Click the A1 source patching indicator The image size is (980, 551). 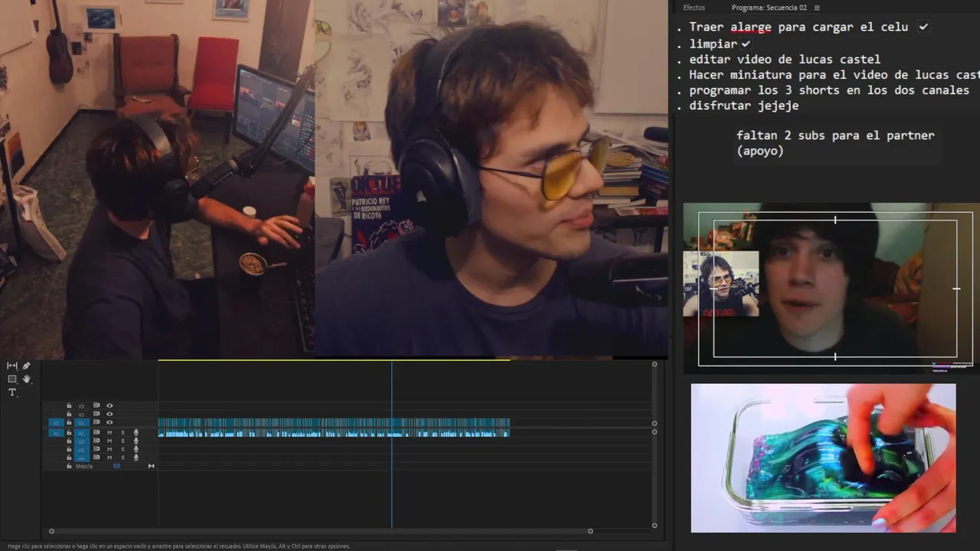[56, 433]
